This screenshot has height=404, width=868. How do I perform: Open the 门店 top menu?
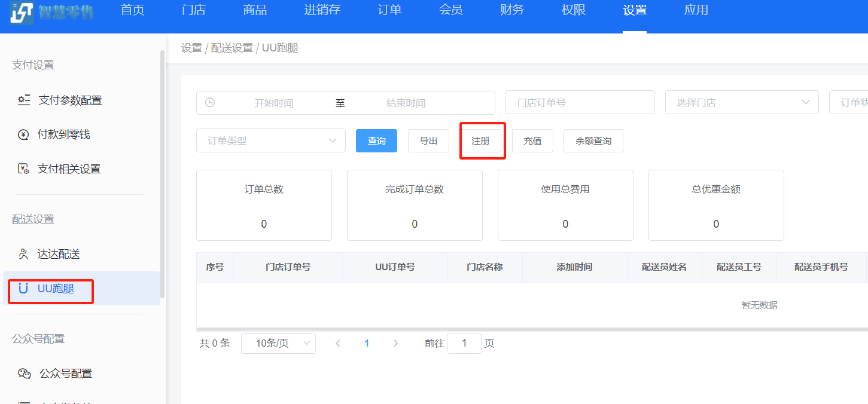point(193,10)
